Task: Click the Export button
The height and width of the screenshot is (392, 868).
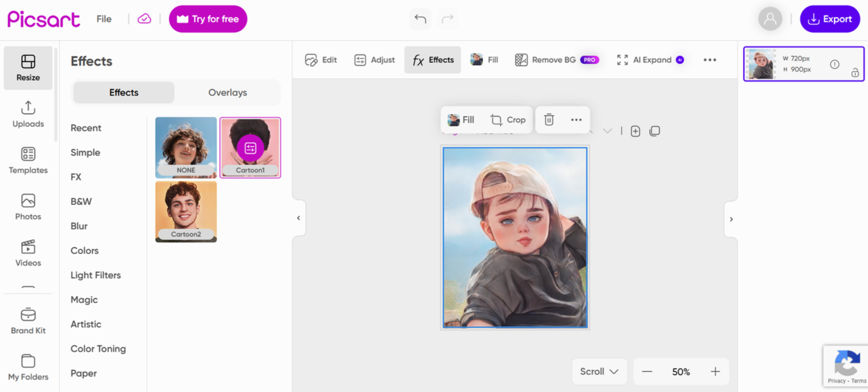Action: tap(830, 19)
